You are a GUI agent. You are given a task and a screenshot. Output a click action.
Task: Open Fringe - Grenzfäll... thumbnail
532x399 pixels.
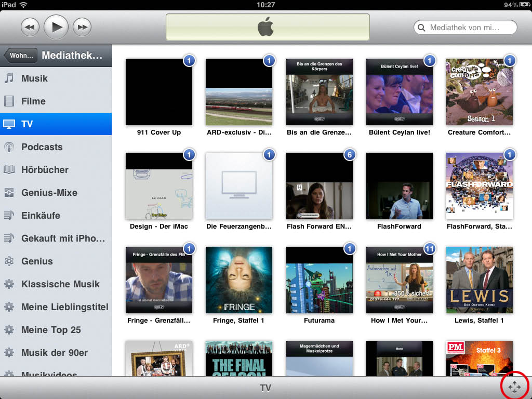coord(159,280)
